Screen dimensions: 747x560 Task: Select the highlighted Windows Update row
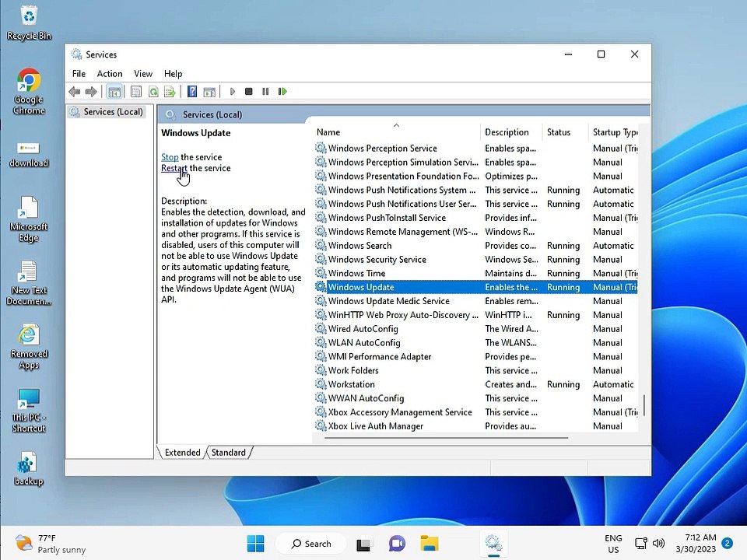[x=476, y=287]
